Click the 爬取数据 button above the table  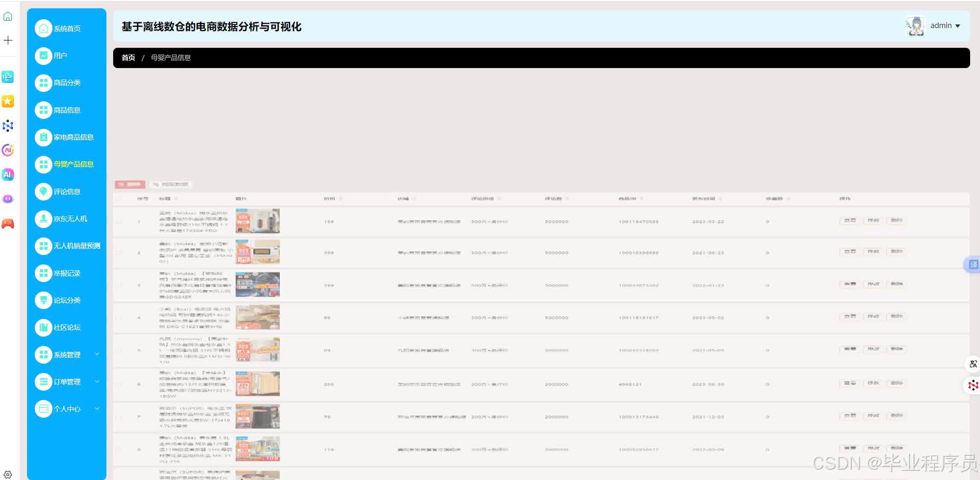click(171, 184)
